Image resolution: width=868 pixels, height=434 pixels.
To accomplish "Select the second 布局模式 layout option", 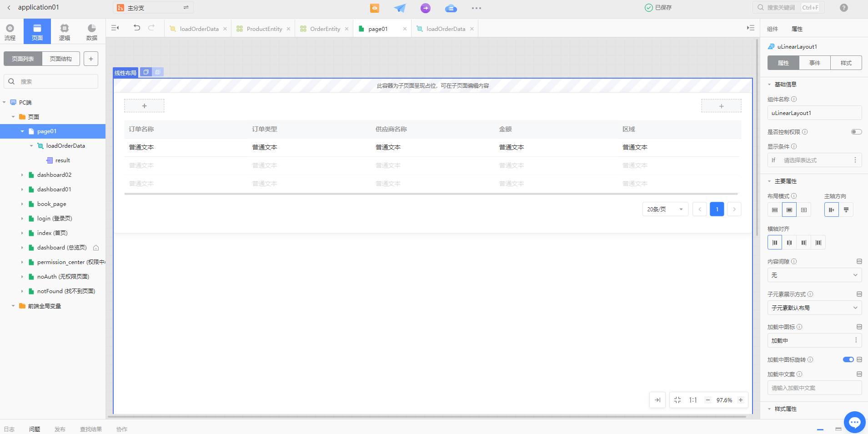I will (789, 210).
